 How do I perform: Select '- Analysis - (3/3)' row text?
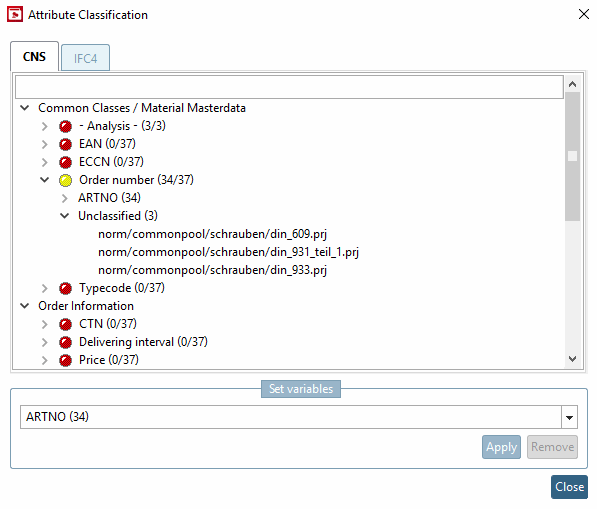point(122,126)
